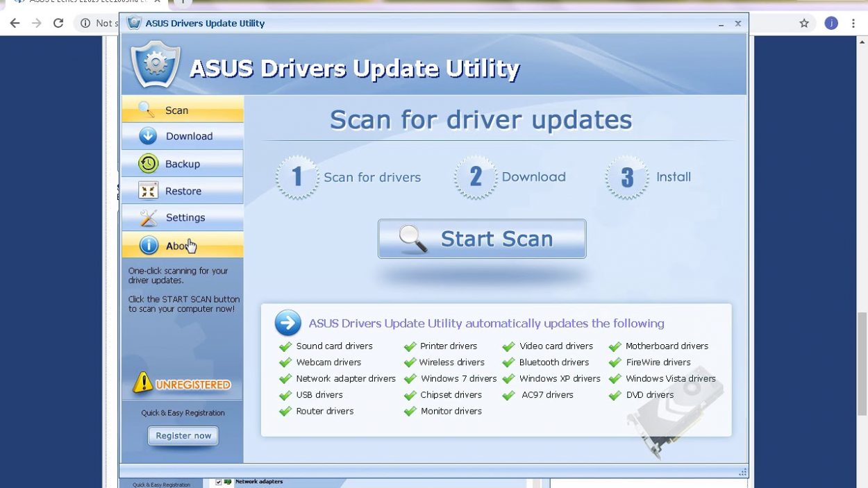Click the browser forward arrow
This screenshot has height=488, width=868.
(x=37, y=23)
